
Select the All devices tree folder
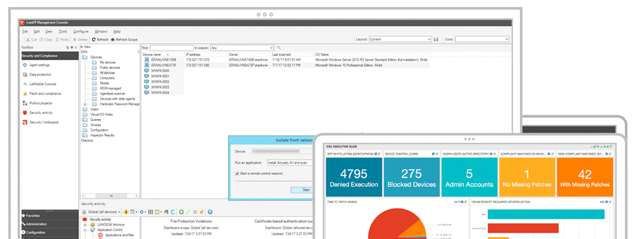pos(108,73)
